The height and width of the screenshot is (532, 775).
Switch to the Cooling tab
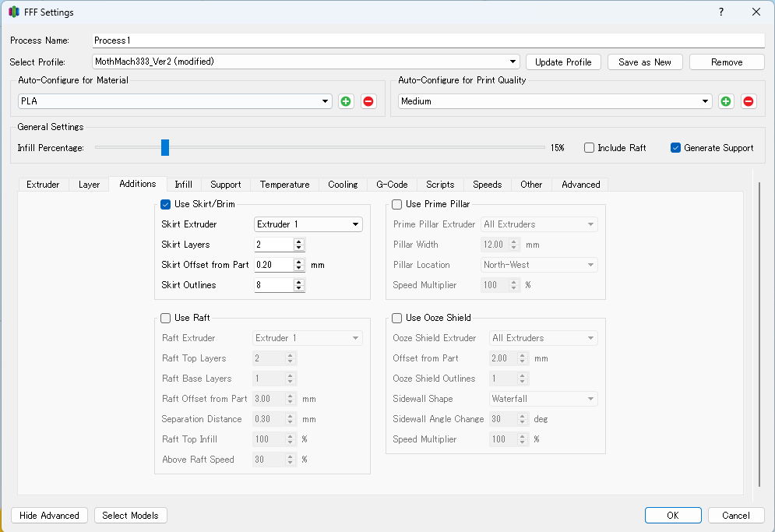343,185
